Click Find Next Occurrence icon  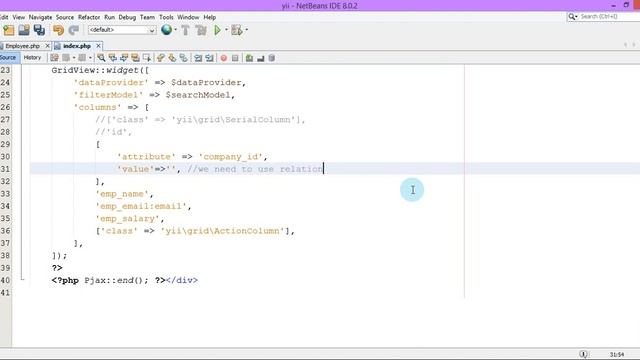124,58
